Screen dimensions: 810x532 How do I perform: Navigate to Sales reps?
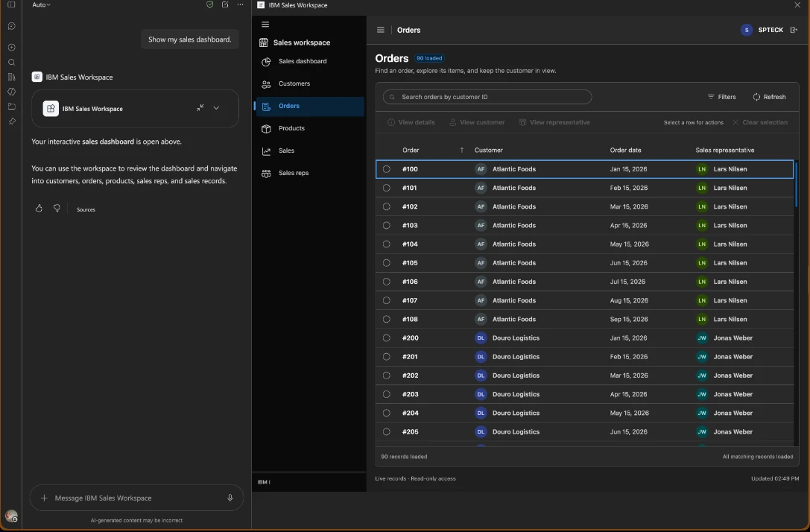coord(310,173)
